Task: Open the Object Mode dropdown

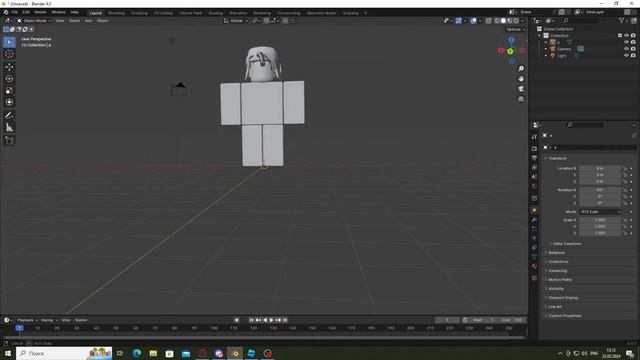Action: click(34, 21)
